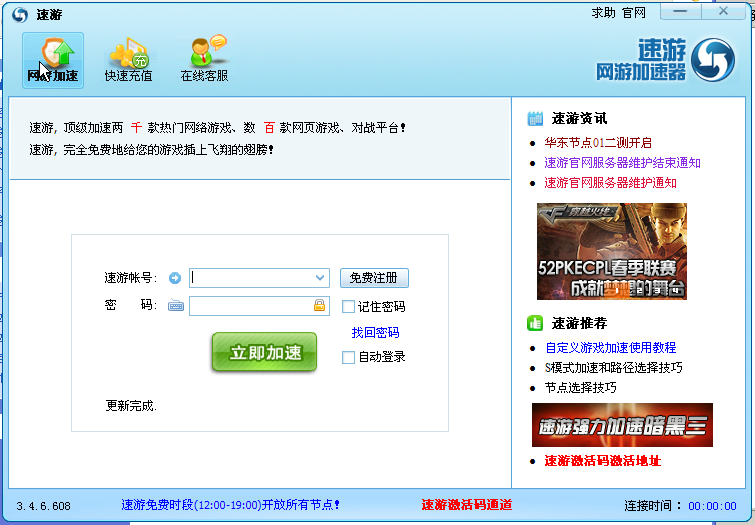Enable the 记住密码 checkbox
Screen dimensions: 755x525
[x=348, y=307]
